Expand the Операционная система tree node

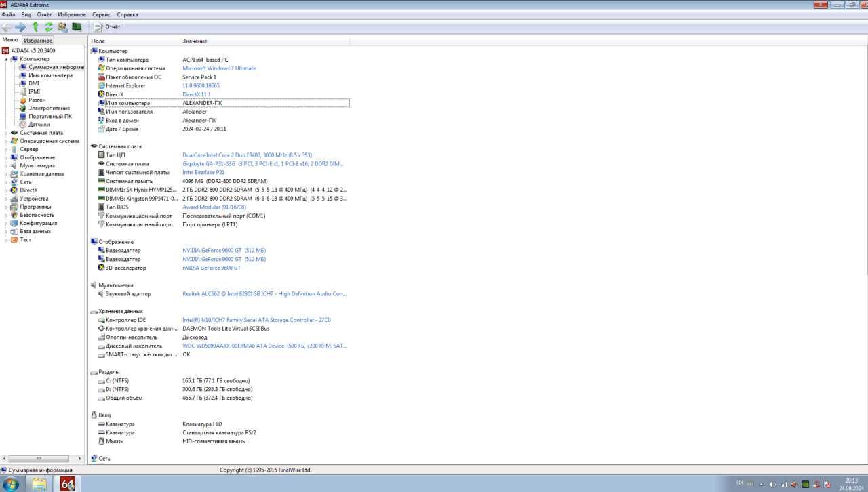point(6,141)
